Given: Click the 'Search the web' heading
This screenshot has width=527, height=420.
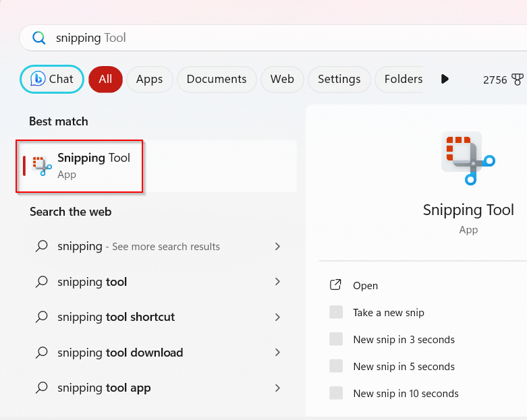Looking at the screenshot, I should point(71,212).
